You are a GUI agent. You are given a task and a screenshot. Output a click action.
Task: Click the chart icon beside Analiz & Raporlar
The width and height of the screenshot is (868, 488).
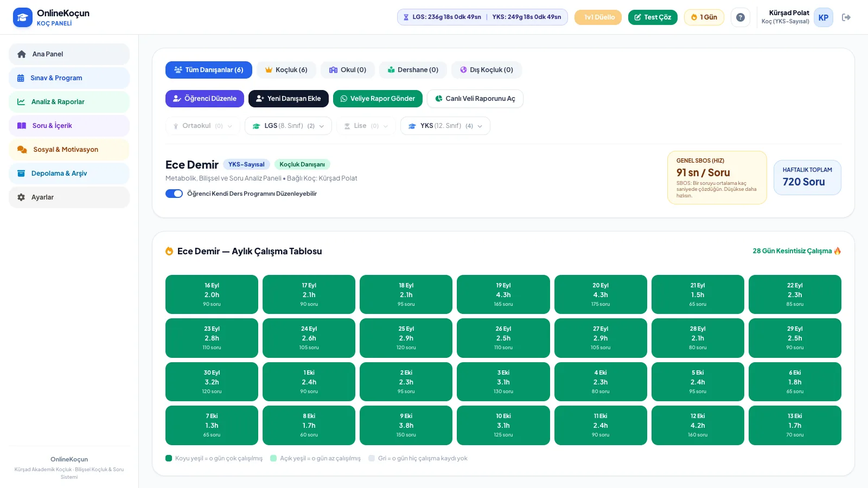click(x=21, y=102)
